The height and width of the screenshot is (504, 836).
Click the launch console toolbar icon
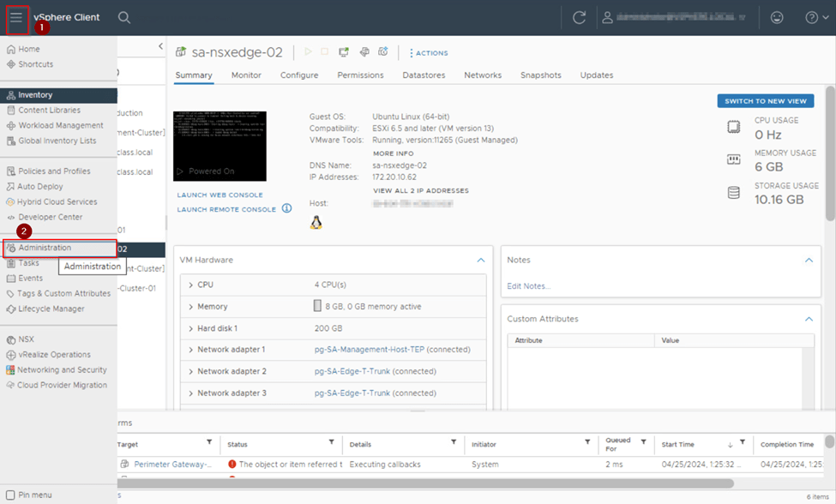click(x=344, y=52)
